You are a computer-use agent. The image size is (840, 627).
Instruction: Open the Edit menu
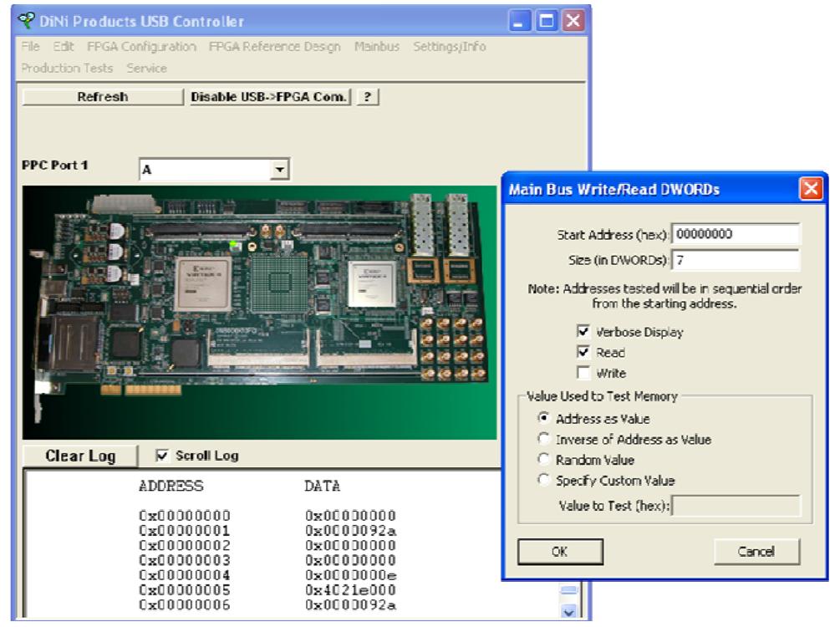[64, 47]
